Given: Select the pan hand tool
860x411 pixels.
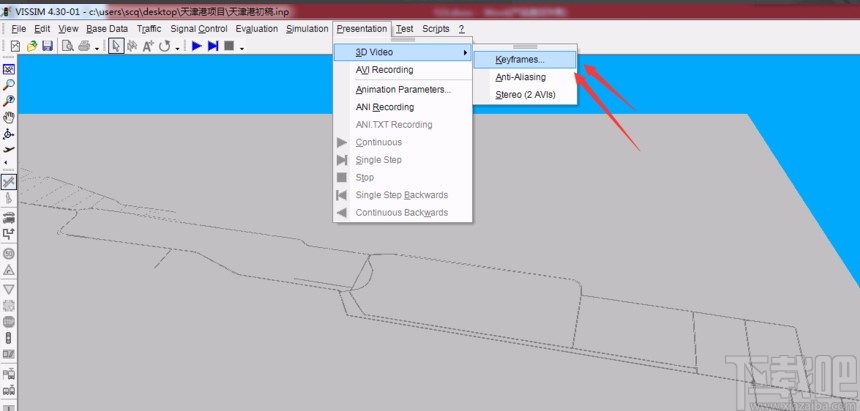Looking at the screenshot, I should [x=9, y=117].
